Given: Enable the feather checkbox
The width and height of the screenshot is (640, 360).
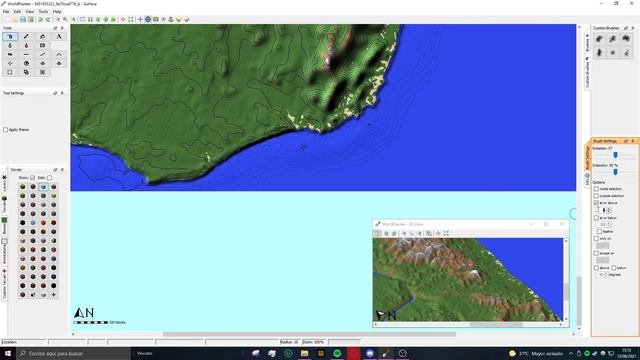Looking at the screenshot, I should coord(600,231).
